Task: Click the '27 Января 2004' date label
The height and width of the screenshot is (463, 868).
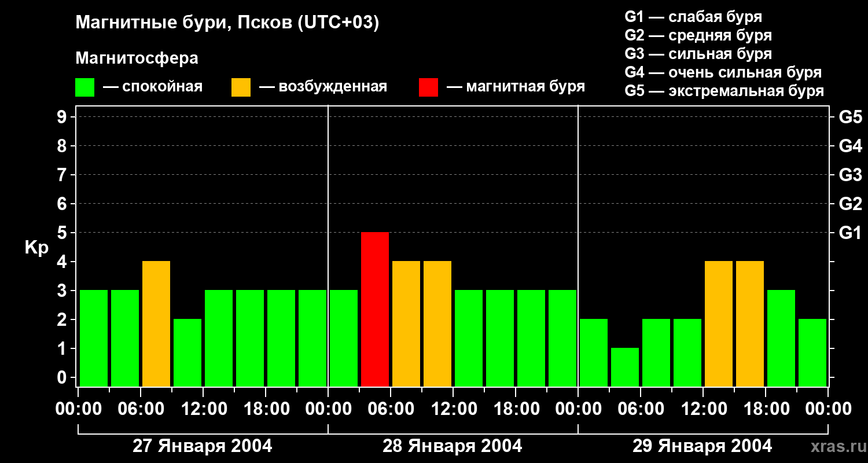Action: point(203,446)
